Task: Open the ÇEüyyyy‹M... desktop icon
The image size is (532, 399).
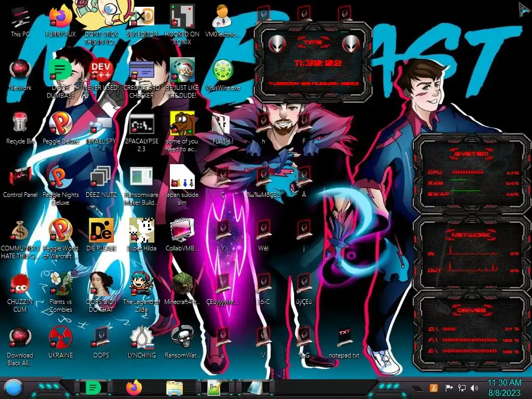Action: click(x=222, y=289)
